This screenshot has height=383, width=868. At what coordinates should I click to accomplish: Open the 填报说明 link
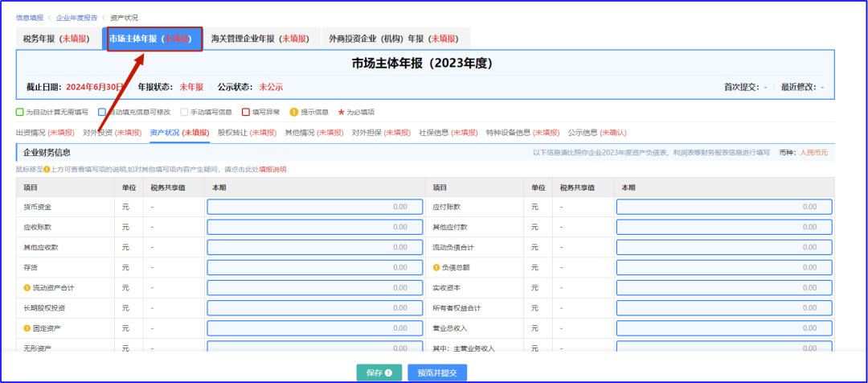click(273, 169)
